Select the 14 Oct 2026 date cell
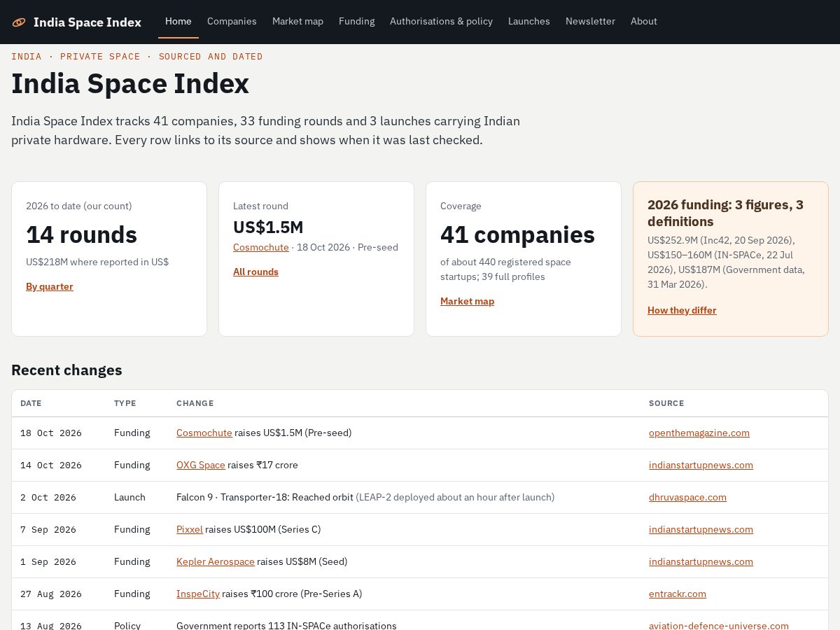This screenshot has width=840, height=630. click(51, 465)
